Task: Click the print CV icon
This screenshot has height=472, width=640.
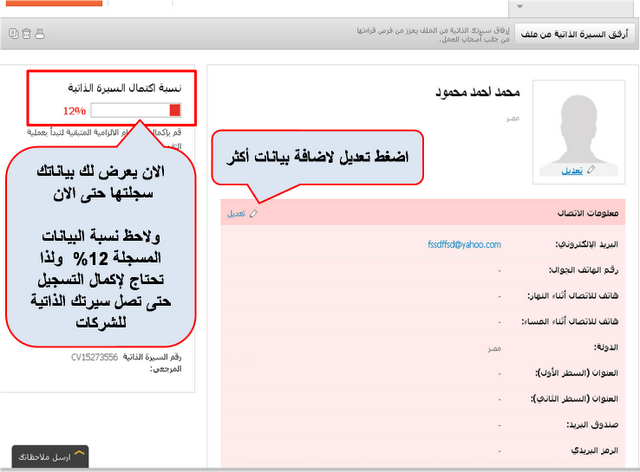Action: (x=40, y=33)
